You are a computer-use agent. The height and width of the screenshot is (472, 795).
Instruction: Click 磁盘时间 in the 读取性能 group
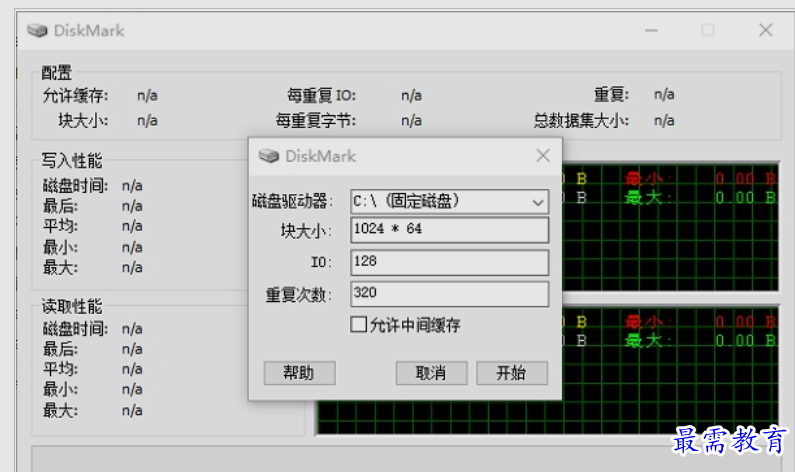(x=76, y=329)
